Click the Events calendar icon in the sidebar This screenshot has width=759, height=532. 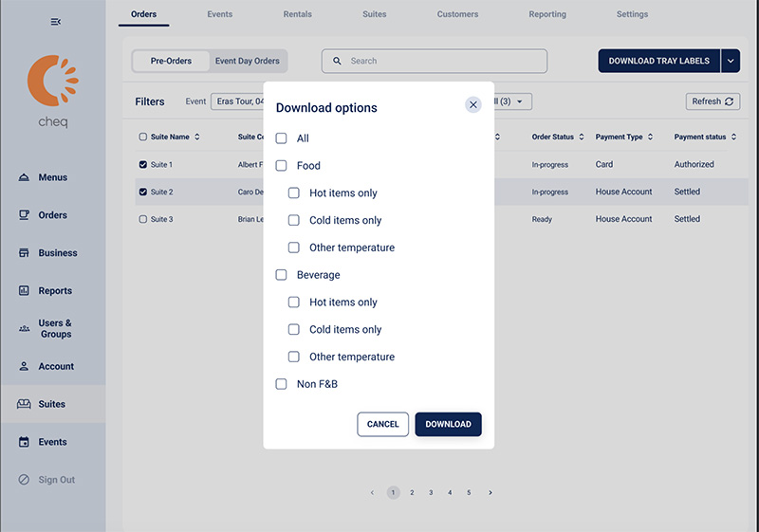point(25,442)
